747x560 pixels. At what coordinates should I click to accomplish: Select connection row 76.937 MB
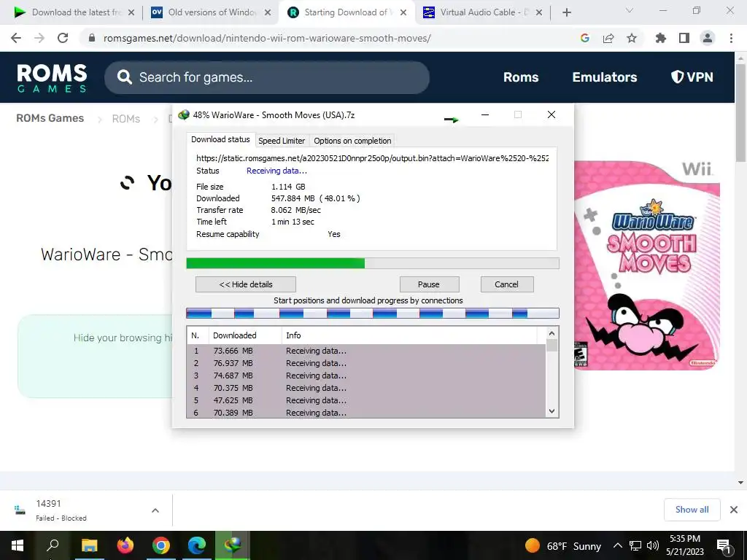(366, 363)
